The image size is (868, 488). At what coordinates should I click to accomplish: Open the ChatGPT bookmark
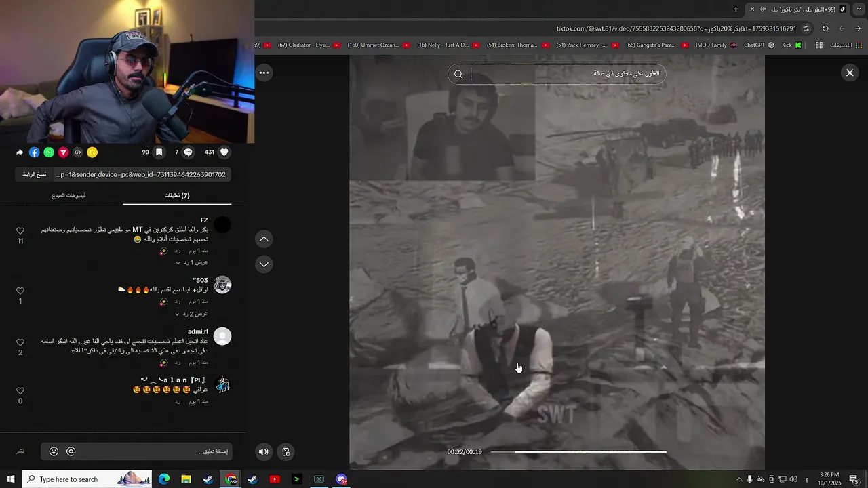point(760,45)
